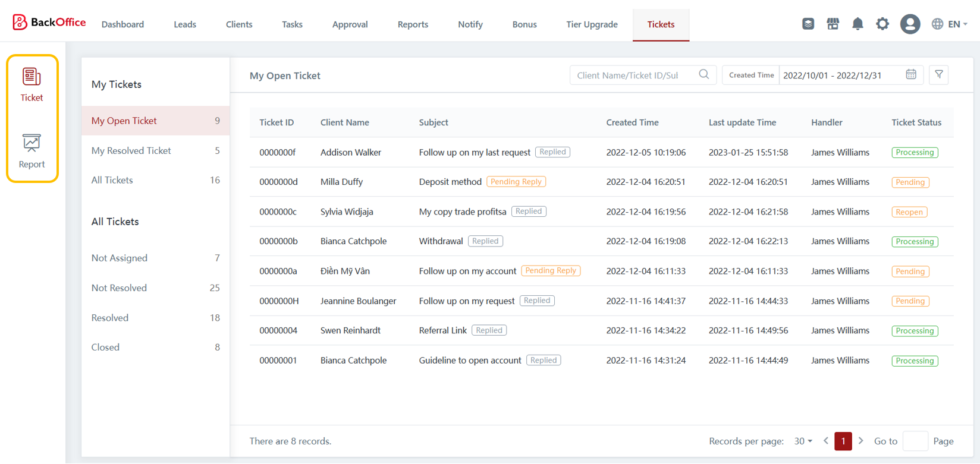Click the storefront icon in header

pyautogui.click(x=833, y=24)
